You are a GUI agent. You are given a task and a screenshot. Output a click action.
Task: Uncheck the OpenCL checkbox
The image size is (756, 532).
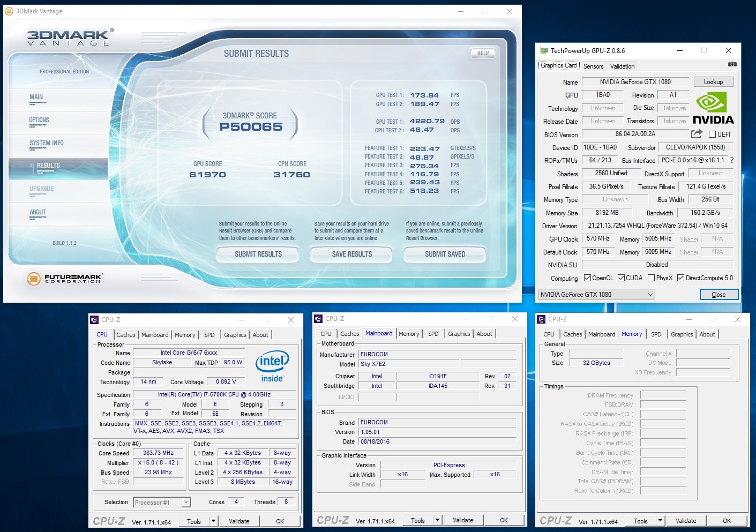tap(587, 278)
